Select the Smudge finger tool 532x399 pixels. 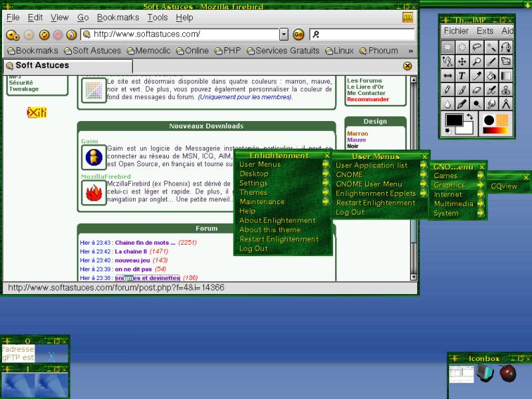coord(491,104)
